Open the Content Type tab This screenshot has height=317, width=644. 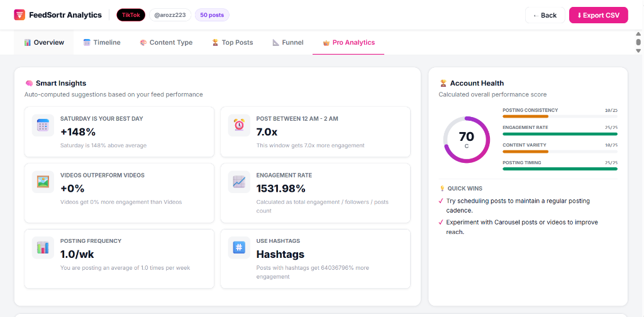click(166, 42)
